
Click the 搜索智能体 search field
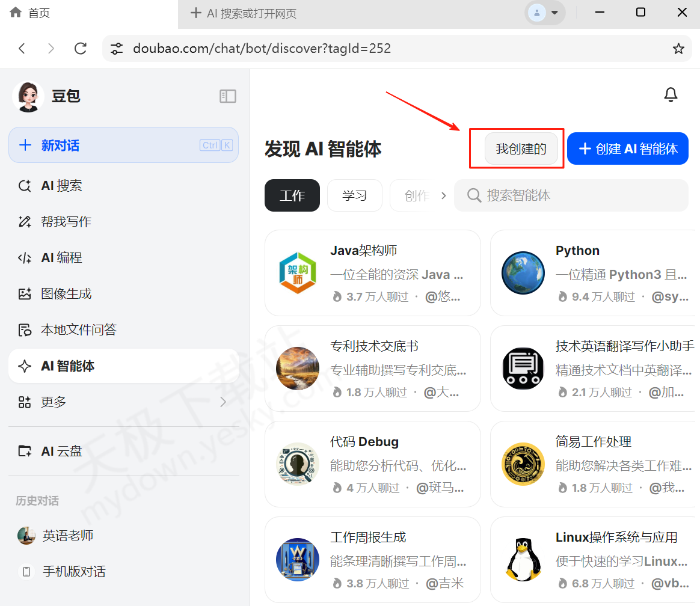tap(571, 195)
